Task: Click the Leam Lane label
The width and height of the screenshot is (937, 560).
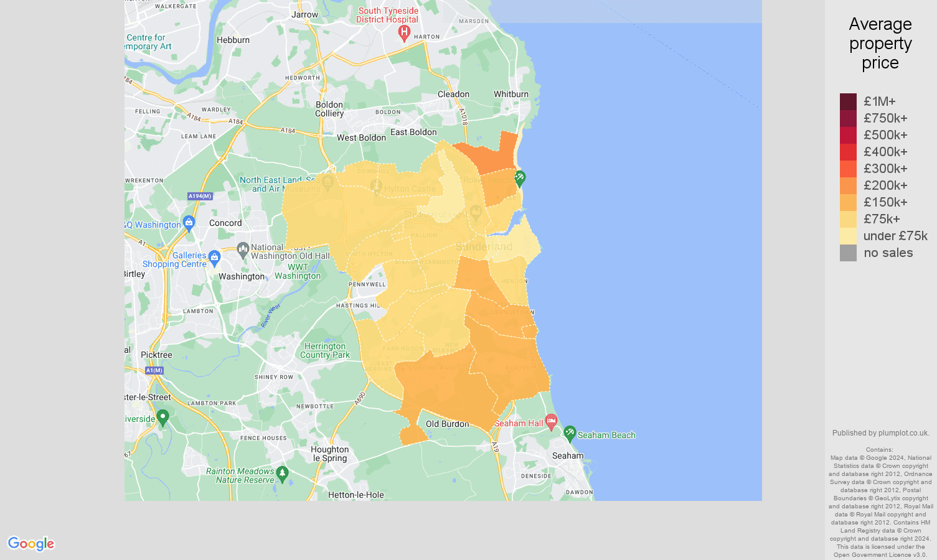Action: 199,136
